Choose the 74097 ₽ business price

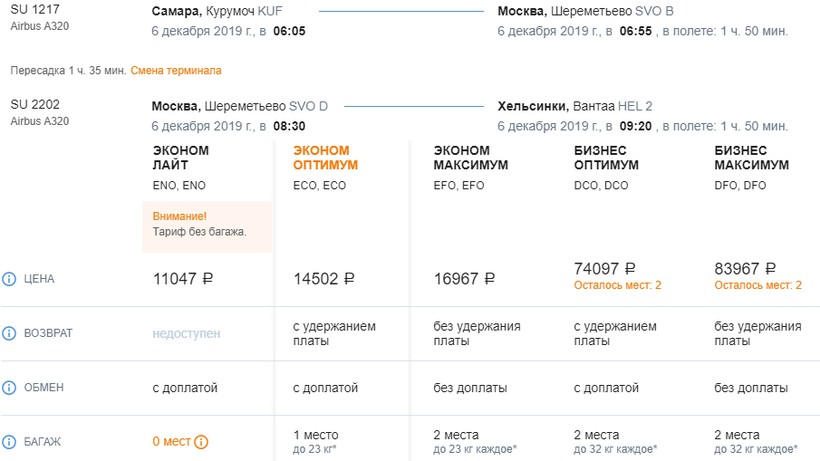[606, 268]
